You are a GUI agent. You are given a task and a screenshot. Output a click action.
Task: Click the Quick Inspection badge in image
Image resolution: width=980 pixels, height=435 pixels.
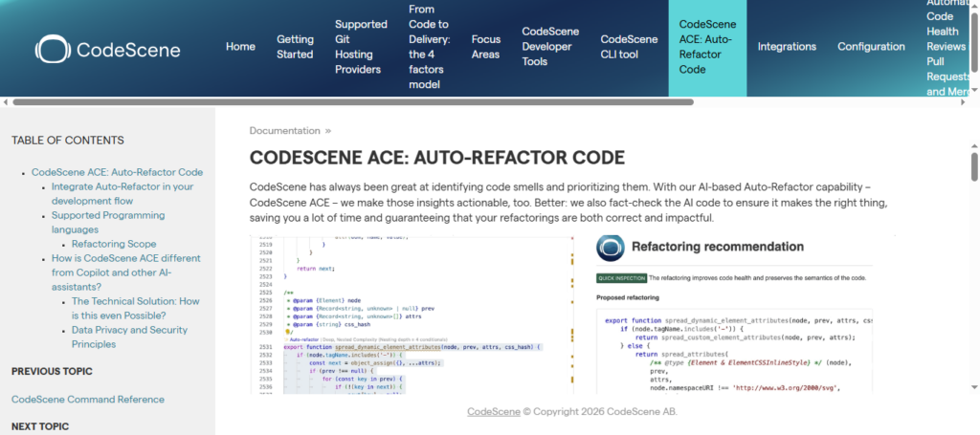pos(621,277)
